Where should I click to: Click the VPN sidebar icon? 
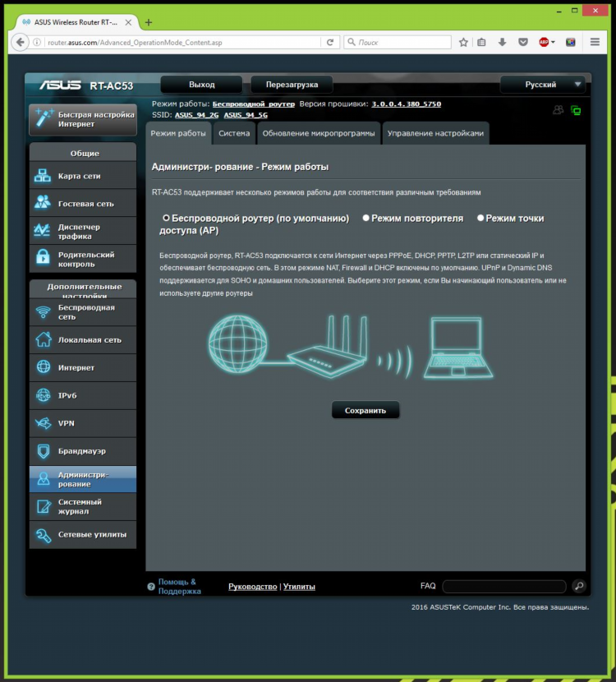coord(43,422)
